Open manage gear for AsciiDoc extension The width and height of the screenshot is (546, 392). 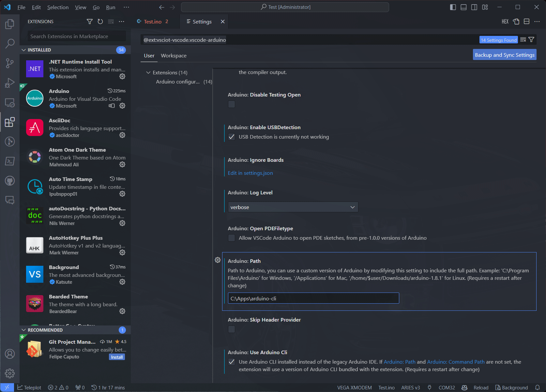[122, 135]
